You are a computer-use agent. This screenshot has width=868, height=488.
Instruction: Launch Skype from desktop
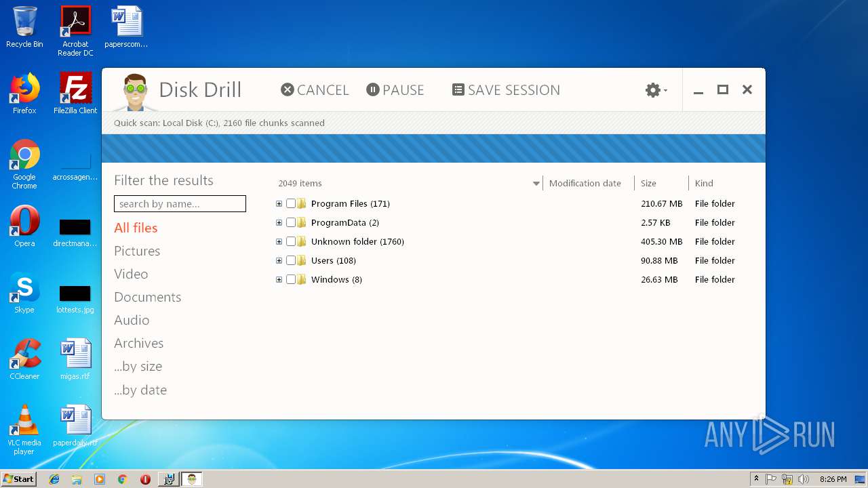[x=24, y=293]
